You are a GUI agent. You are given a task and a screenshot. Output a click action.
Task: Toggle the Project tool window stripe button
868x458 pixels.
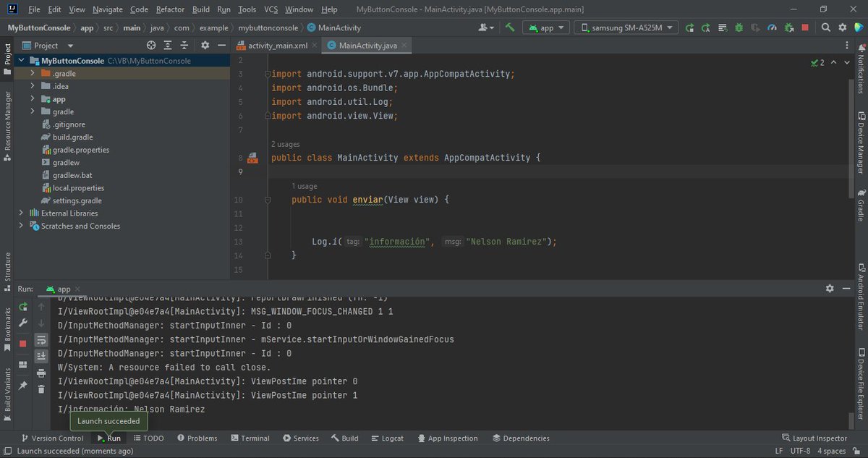click(7, 59)
